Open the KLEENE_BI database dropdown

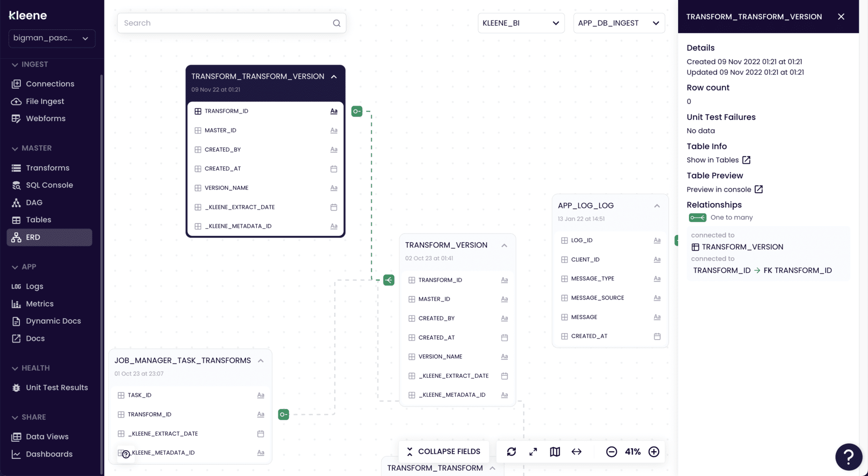point(521,23)
